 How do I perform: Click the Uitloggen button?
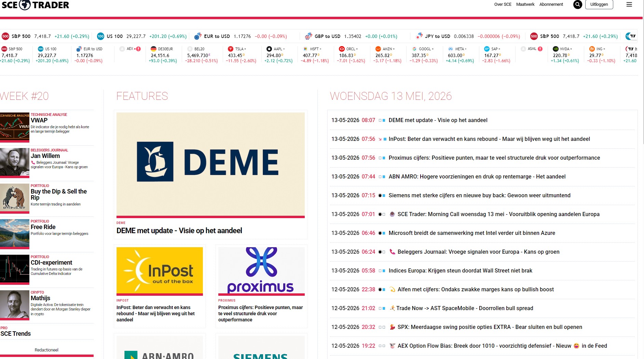coord(599,4)
